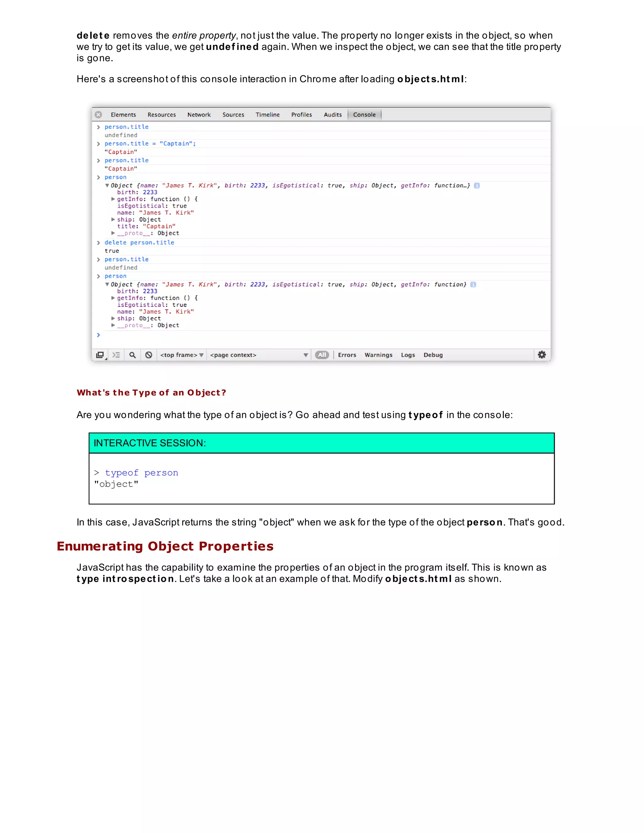This screenshot has height=833, width=644.
Task: Switch to the Sources tab
Action: (x=233, y=115)
